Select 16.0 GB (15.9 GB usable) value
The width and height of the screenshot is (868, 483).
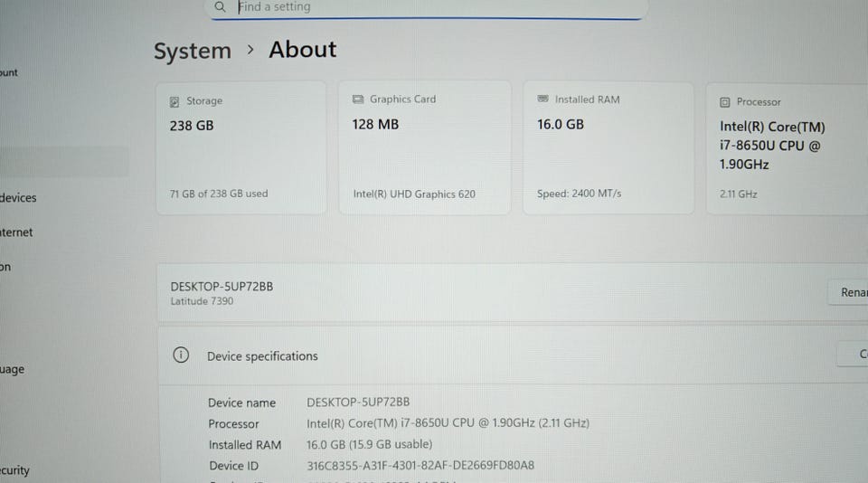369,444
